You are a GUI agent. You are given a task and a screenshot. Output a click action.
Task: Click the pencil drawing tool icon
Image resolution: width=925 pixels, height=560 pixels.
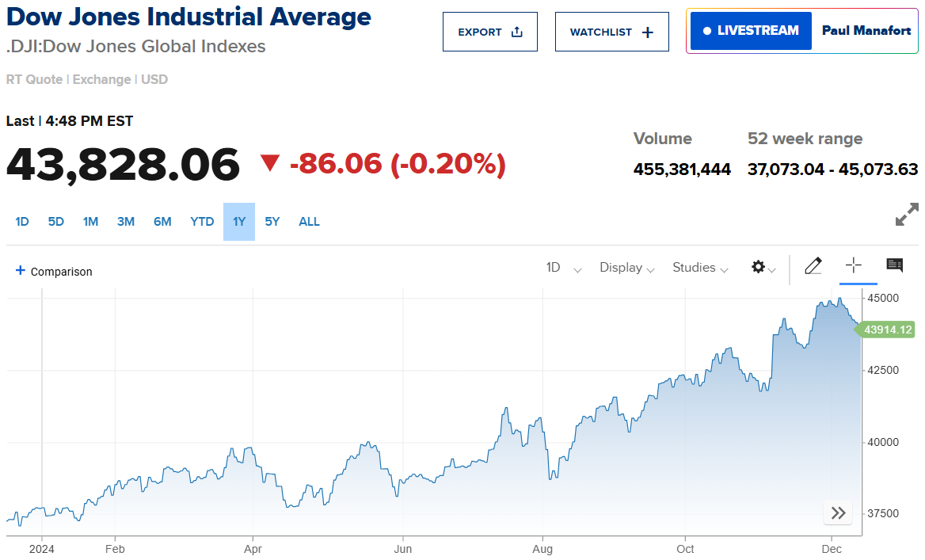point(813,266)
